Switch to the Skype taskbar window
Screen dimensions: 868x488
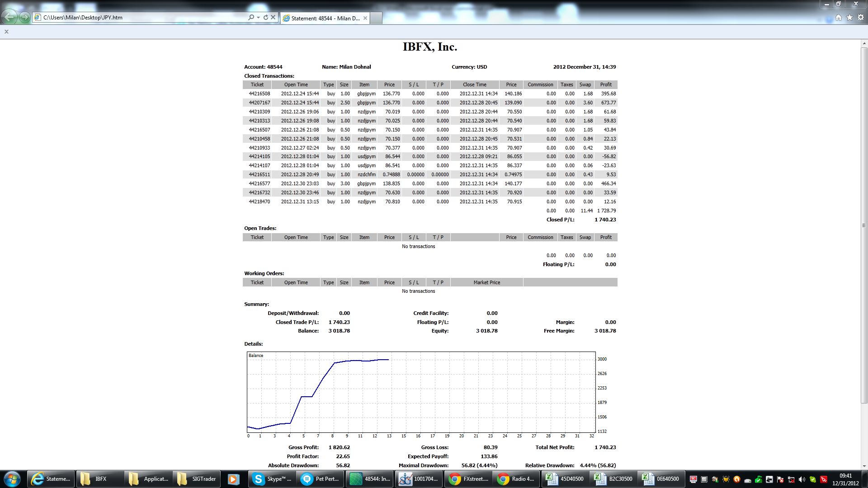(272, 479)
